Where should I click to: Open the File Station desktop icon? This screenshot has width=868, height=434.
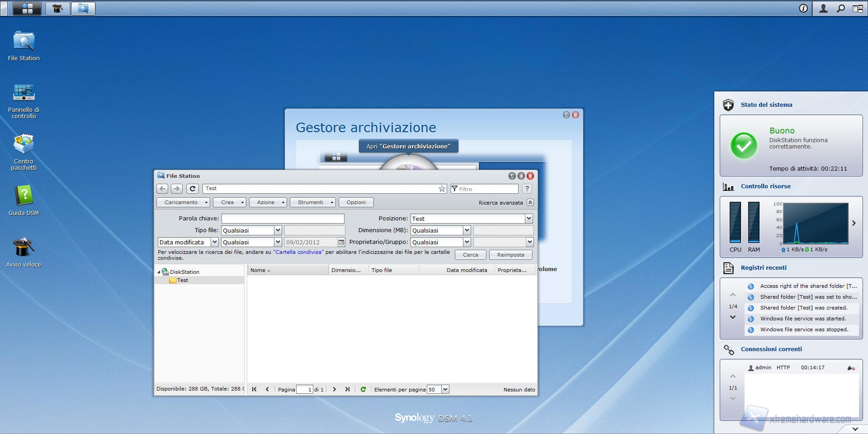24,42
